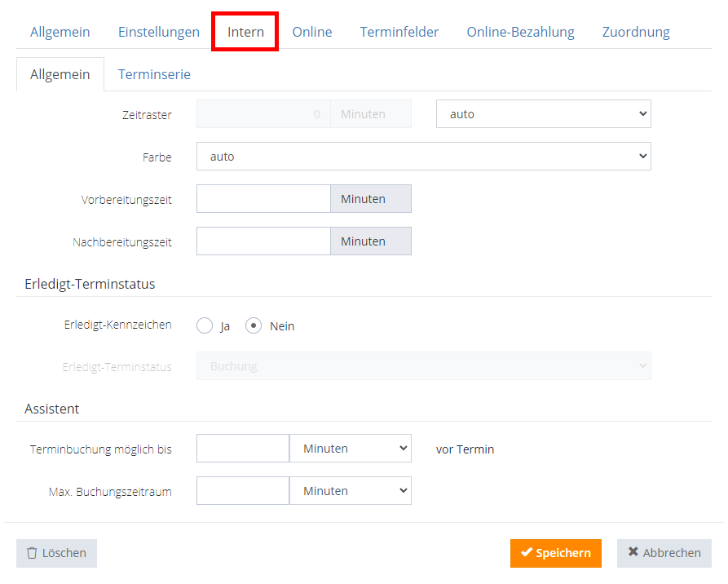Click the 'vor Termin' text
The image size is (728, 584).
(x=465, y=449)
